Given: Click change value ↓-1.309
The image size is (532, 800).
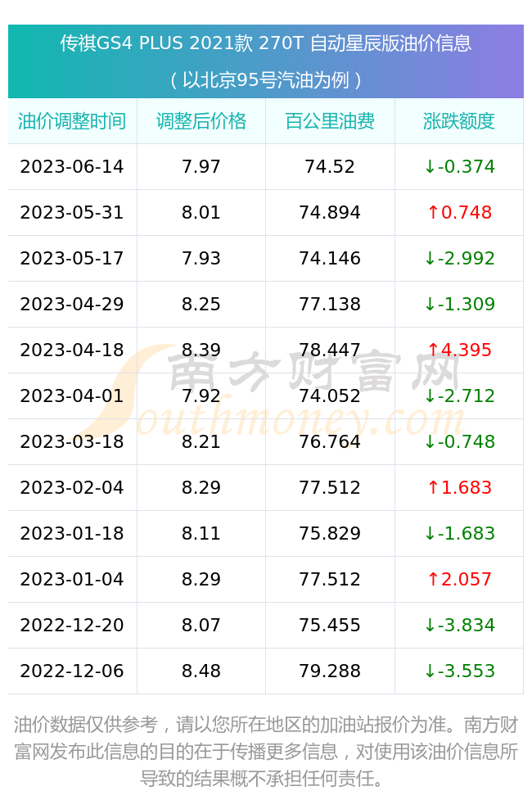Looking at the screenshot, I should pos(459,304).
